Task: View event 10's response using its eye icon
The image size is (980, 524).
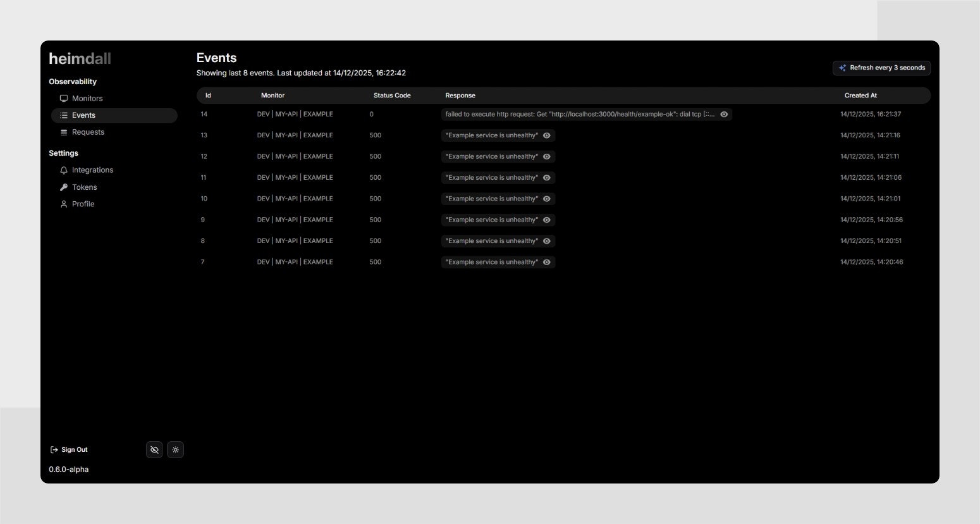Action: pyautogui.click(x=546, y=198)
